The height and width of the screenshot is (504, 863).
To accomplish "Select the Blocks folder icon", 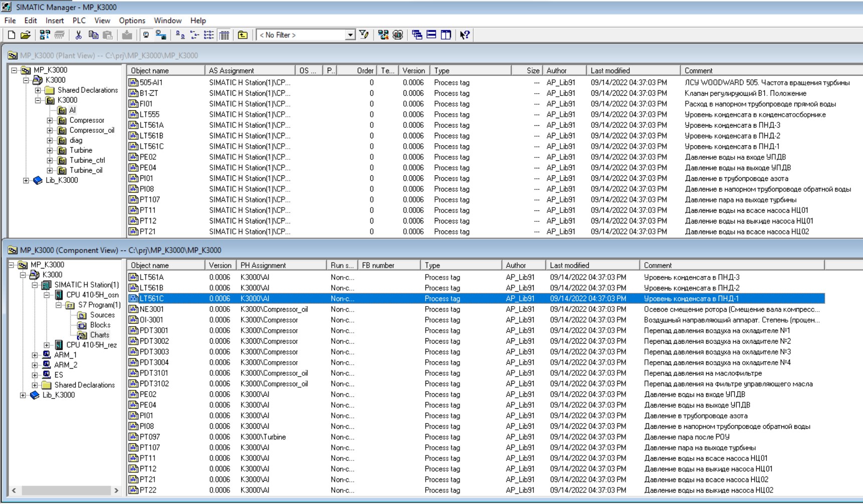I will pos(82,325).
